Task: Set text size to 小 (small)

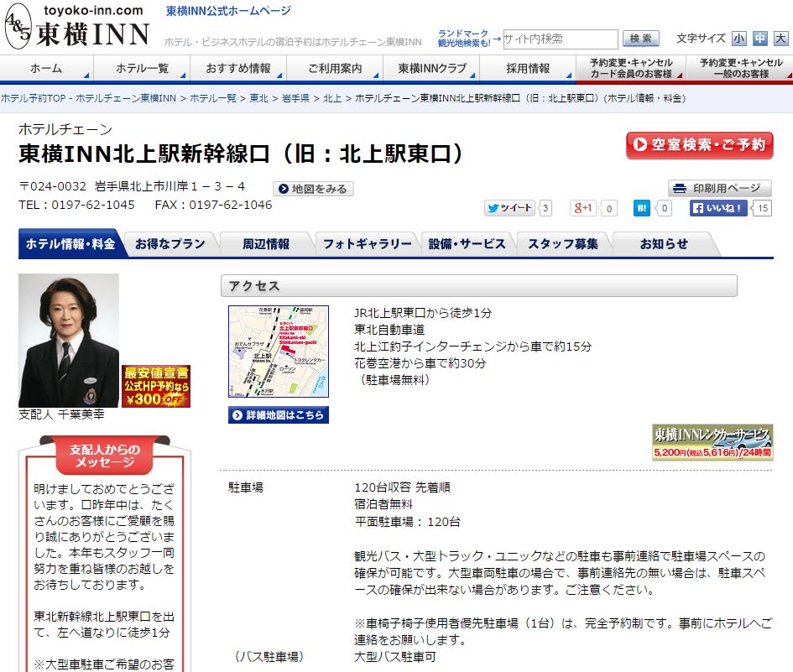Action: [739, 39]
